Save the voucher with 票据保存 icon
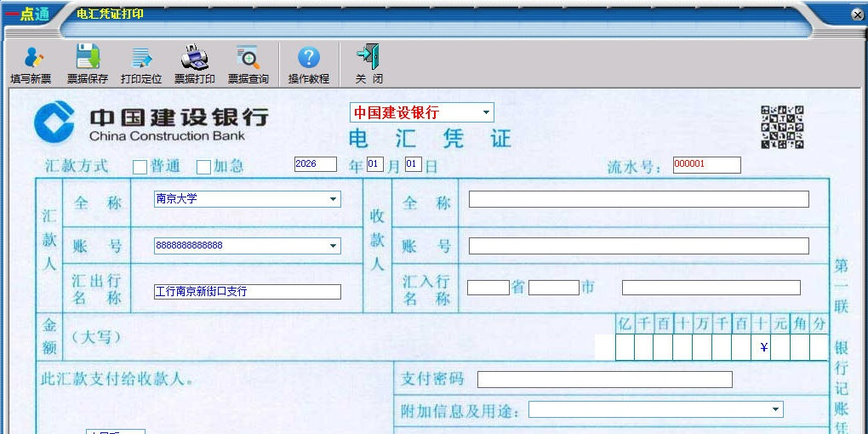Screen dimensions: 868x434 click(88, 64)
